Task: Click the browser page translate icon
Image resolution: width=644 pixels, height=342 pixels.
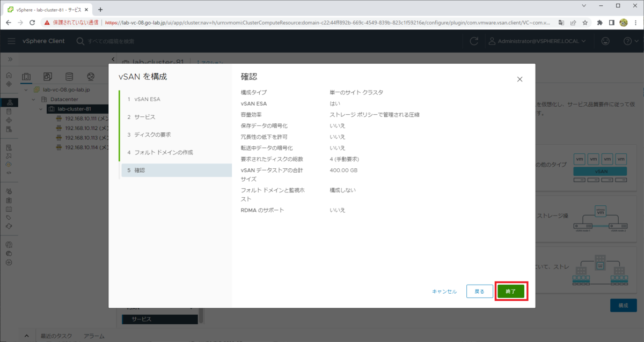Action: click(561, 23)
